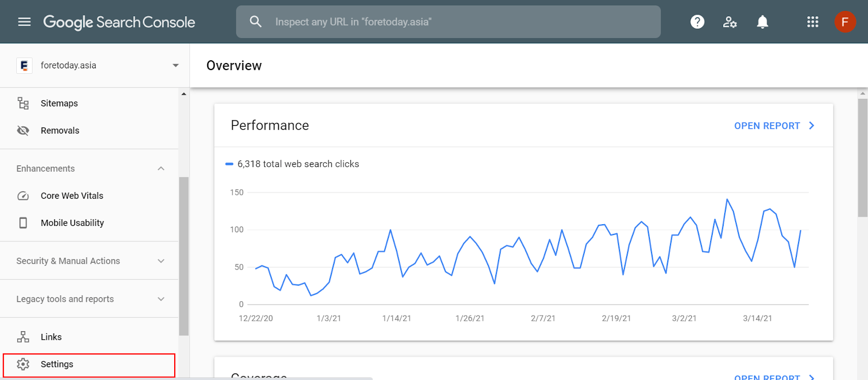Click the sidebar scroll up arrow
The height and width of the screenshot is (380, 868).
click(184, 94)
